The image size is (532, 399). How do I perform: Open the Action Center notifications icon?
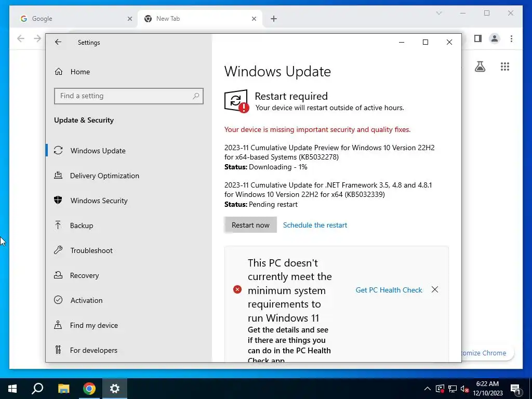[515, 389]
